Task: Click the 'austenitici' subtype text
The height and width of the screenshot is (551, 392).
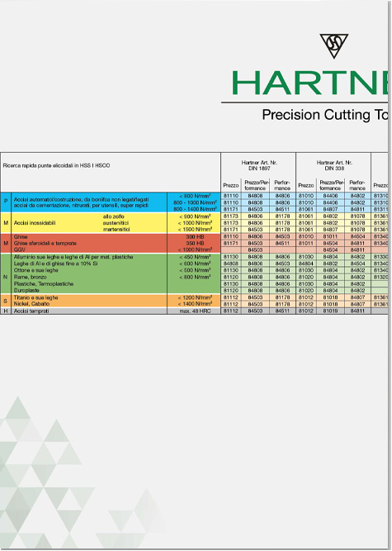Action: click(x=116, y=223)
